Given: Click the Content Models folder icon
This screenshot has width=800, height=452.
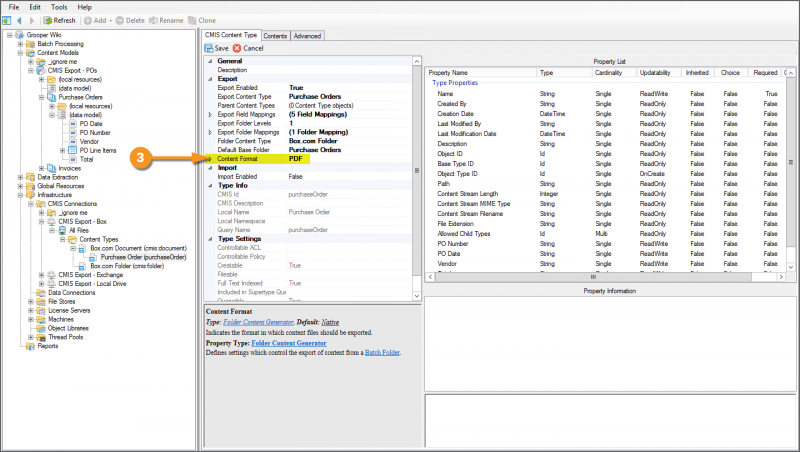Looking at the screenshot, I should point(31,53).
